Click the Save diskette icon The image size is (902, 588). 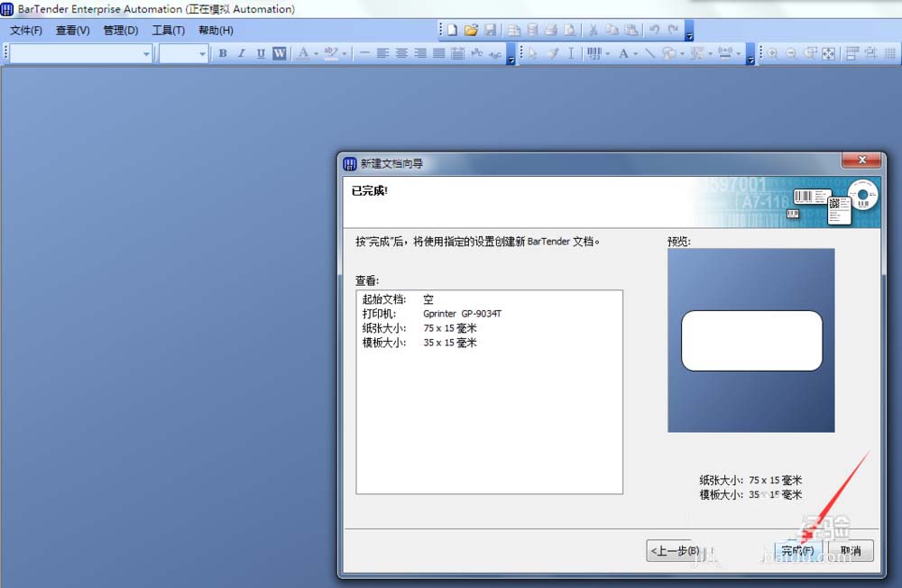point(490,30)
